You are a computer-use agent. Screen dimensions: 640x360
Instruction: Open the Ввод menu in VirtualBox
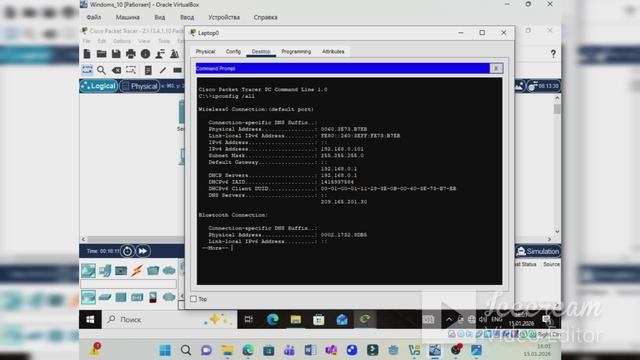click(x=187, y=18)
